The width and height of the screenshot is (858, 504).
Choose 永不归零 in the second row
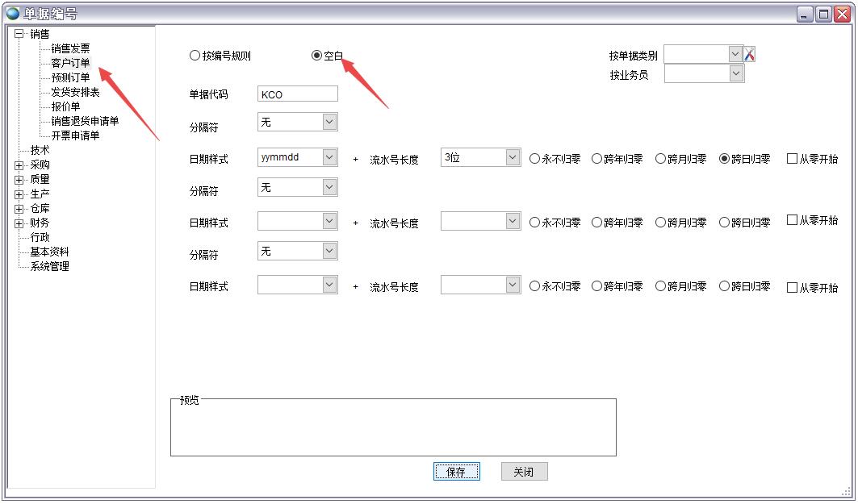534,221
